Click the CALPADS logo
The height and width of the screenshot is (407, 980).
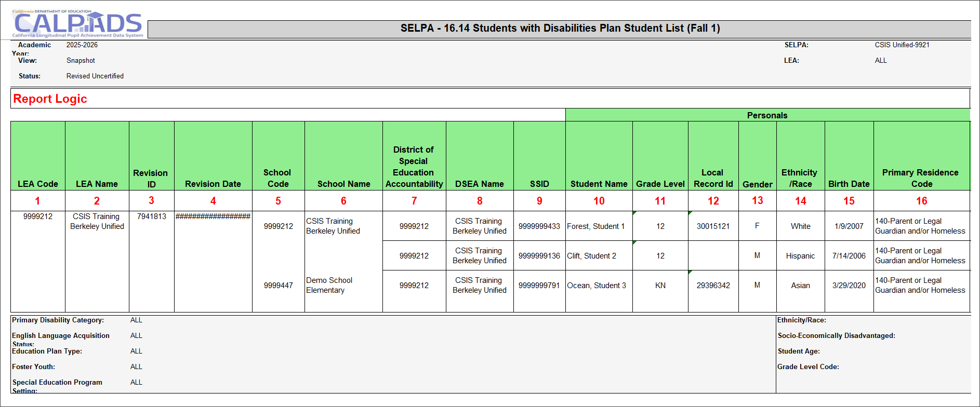point(77,24)
